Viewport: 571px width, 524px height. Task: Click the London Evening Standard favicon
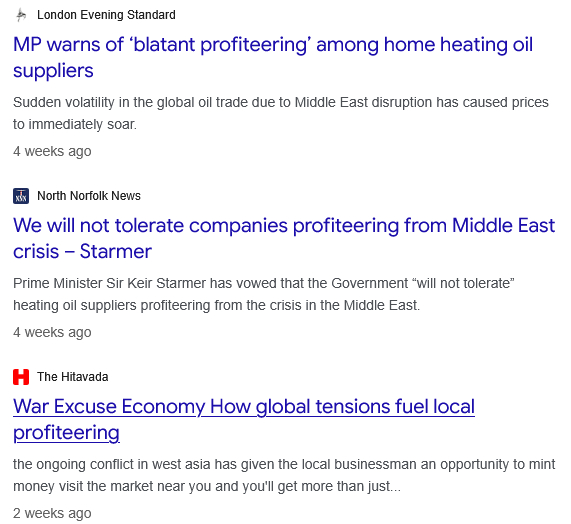(21, 15)
